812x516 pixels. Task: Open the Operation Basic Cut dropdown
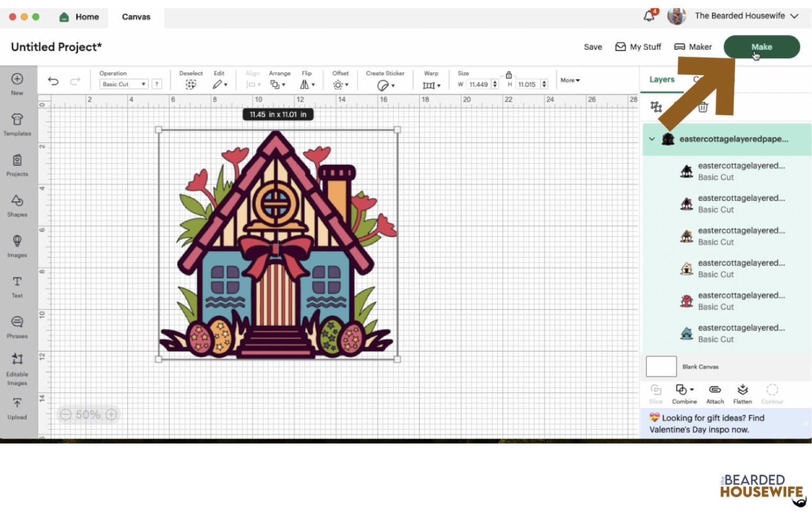[x=124, y=84]
